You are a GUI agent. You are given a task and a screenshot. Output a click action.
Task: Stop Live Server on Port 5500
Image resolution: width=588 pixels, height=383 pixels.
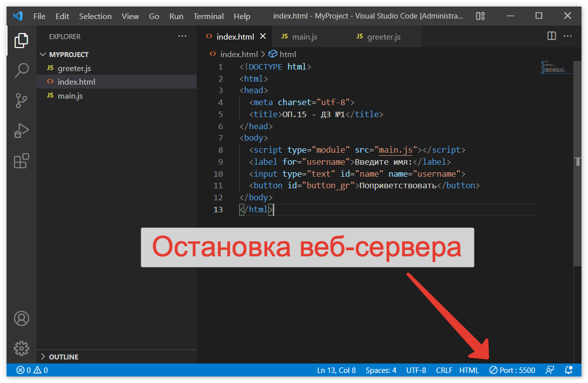pyautogui.click(x=512, y=370)
